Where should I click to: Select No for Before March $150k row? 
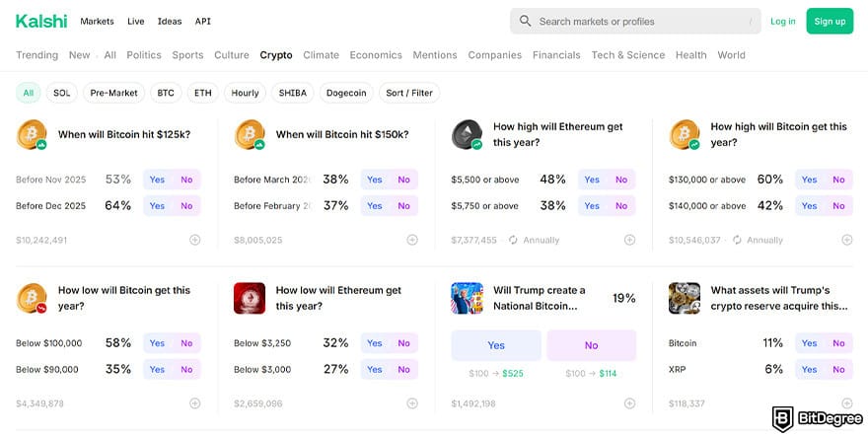[404, 180]
